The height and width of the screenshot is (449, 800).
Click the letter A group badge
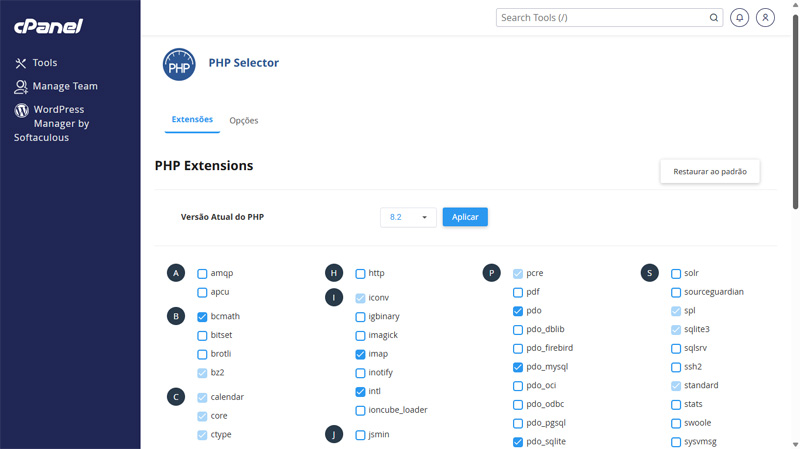point(176,273)
